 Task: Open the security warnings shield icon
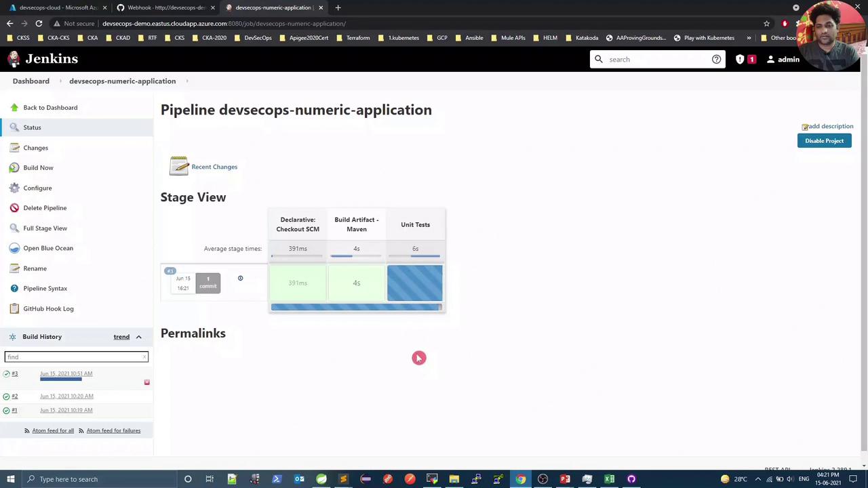tap(740, 60)
